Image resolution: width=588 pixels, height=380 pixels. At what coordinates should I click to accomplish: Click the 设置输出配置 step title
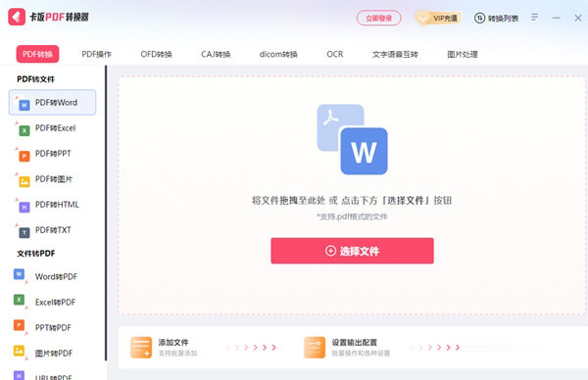pos(355,342)
